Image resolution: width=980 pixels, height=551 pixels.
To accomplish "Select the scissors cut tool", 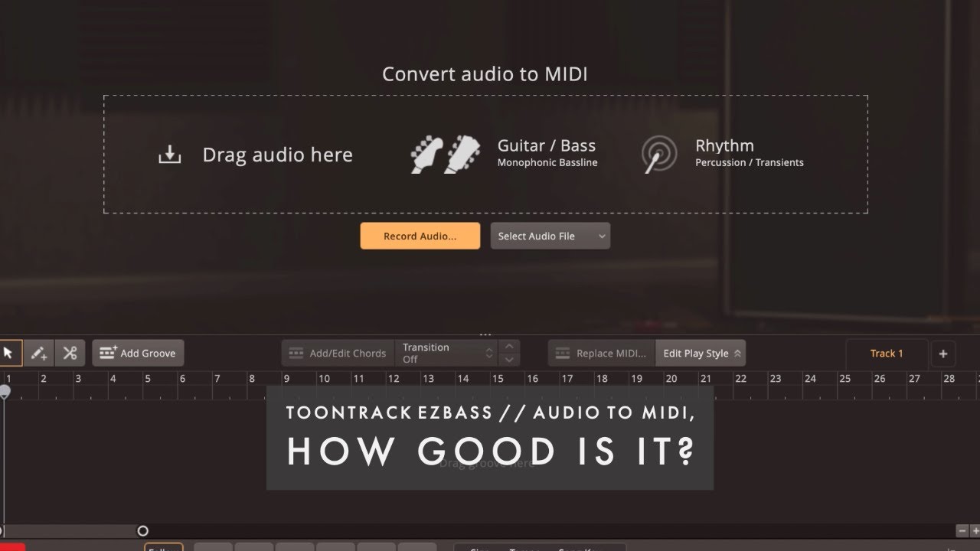I will 70,353.
